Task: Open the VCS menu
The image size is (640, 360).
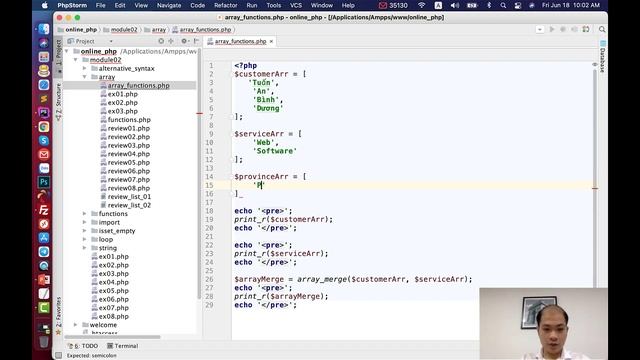Action: [296, 5]
